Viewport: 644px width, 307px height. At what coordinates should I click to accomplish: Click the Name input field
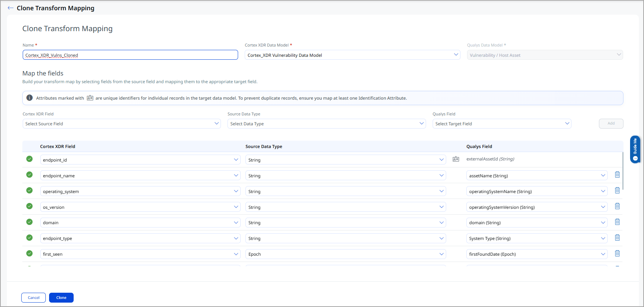click(x=130, y=55)
